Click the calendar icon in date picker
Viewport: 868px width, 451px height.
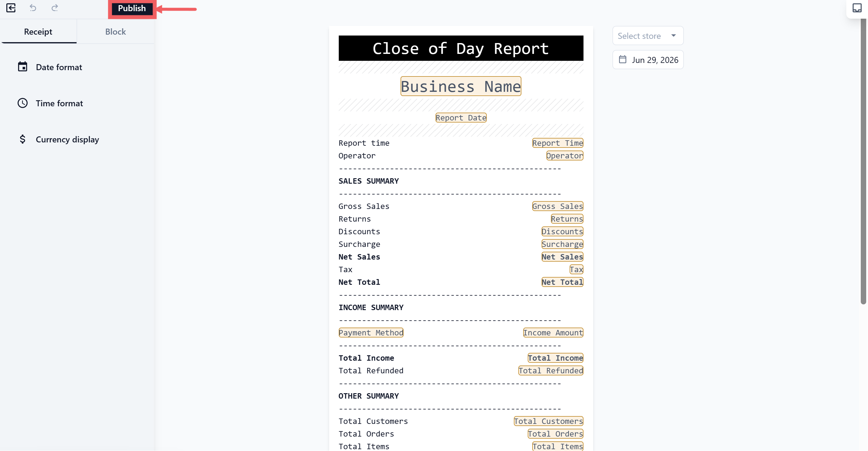pyautogui.click(x=622, y=60)
